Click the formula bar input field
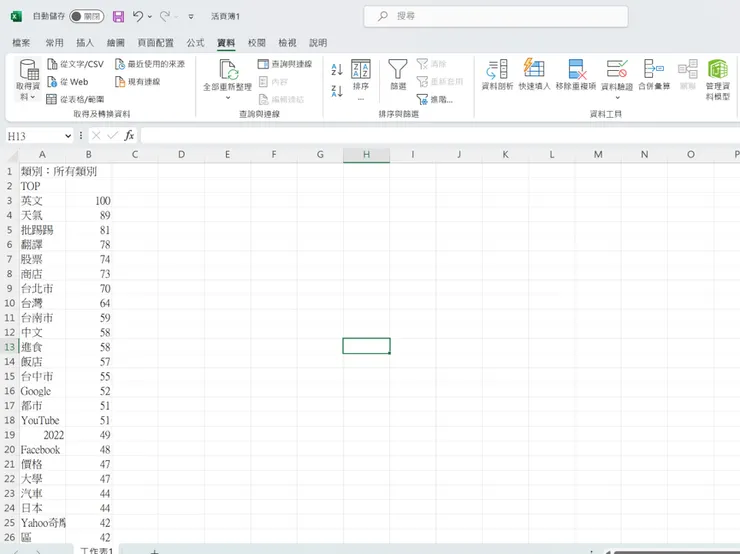The width and height of the screenshot is (740, 554). 440,136
